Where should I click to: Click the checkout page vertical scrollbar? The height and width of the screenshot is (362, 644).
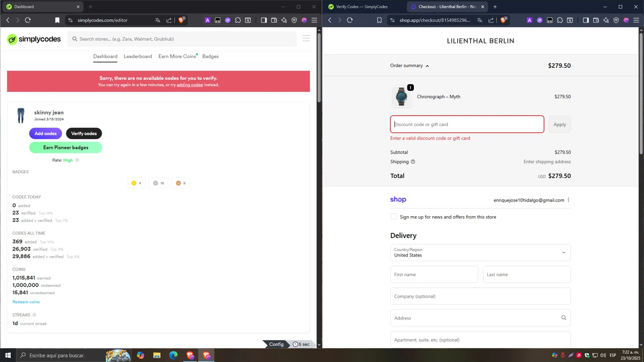coord(641,93)
